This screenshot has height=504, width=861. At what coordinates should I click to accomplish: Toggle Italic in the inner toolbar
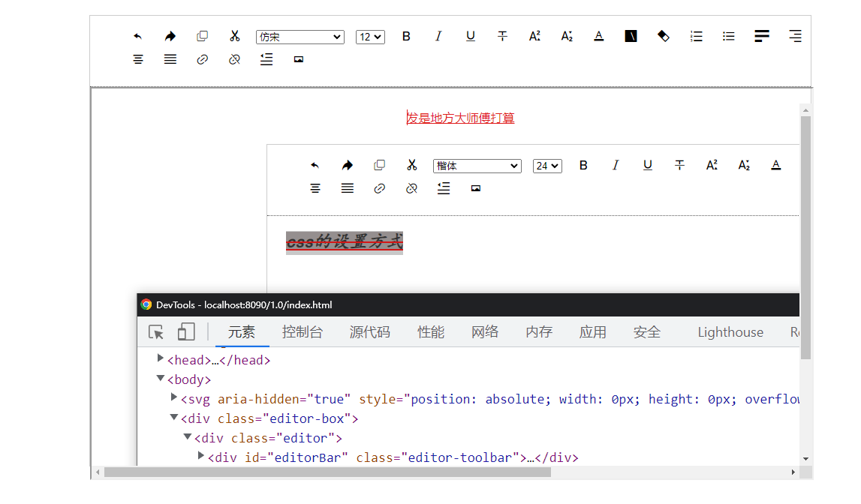coord(616,165)
